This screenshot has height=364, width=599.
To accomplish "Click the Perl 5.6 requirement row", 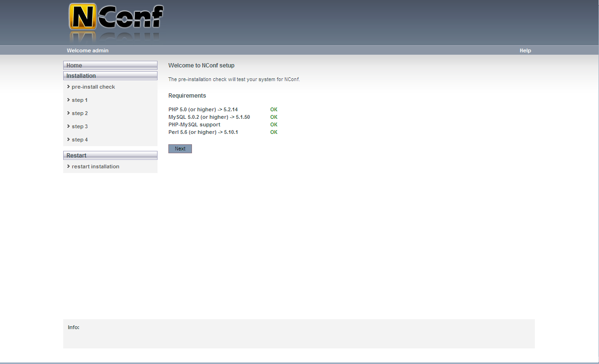I will pyautogui.click(x=223, y=132).
